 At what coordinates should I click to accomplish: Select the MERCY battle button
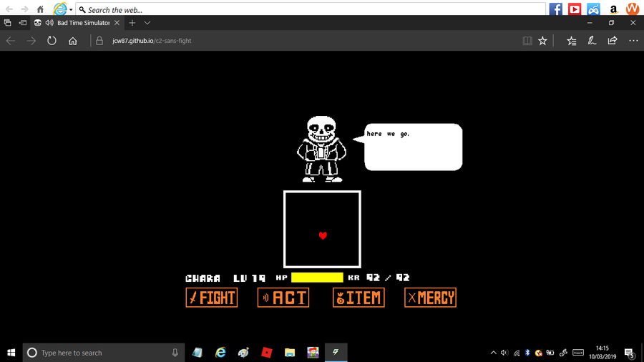(x=430, y=298)
